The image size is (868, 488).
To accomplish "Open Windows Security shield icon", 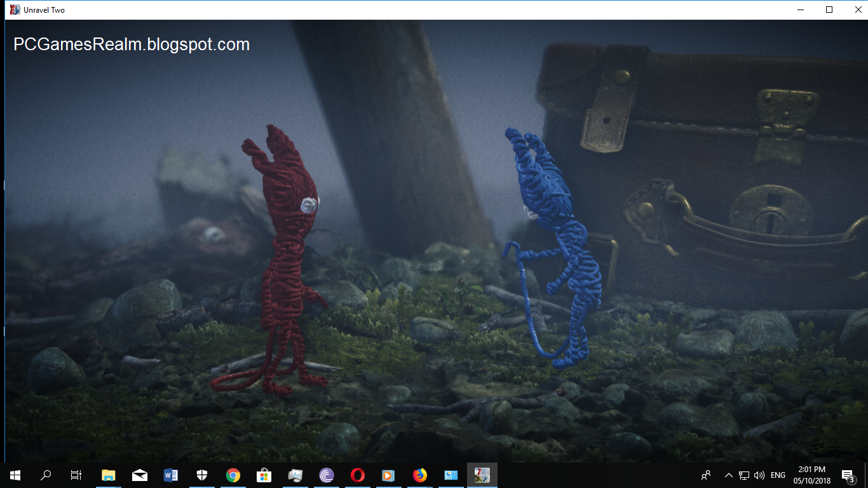I will pos(202,475).
